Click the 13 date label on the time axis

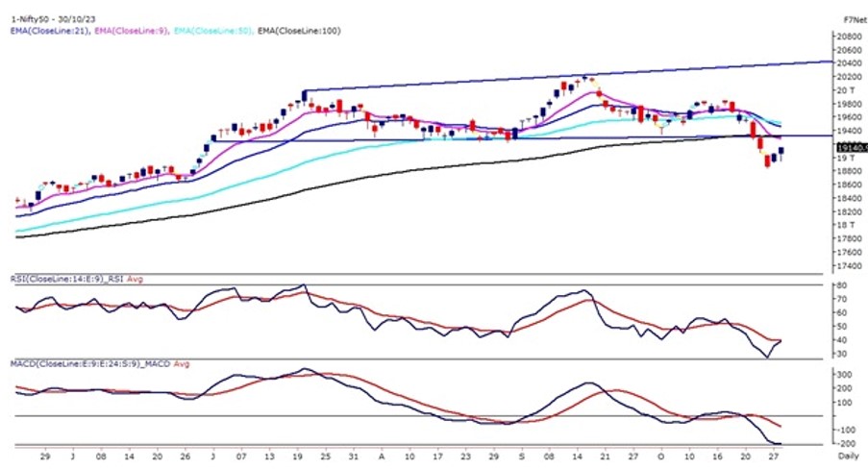click(269, 457)
